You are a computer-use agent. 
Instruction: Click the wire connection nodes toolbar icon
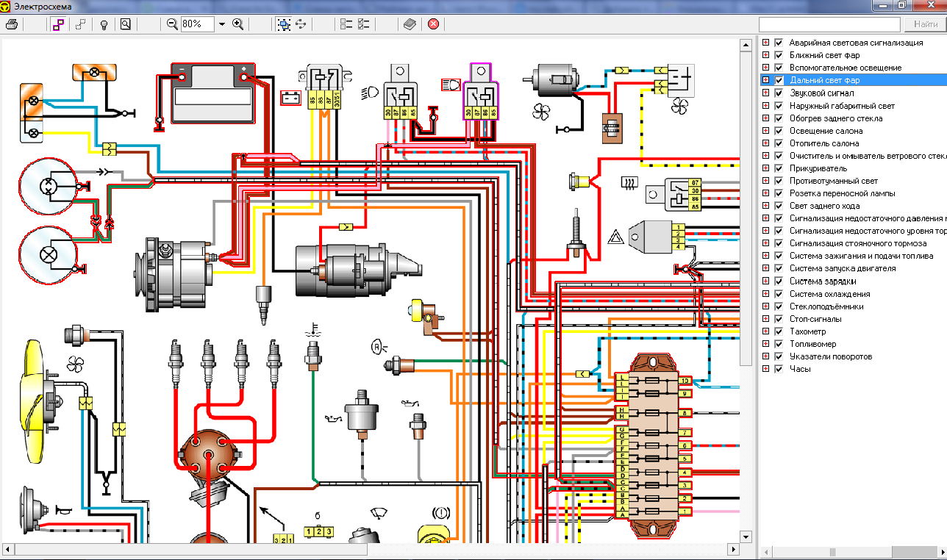click(x=301, y=24)
